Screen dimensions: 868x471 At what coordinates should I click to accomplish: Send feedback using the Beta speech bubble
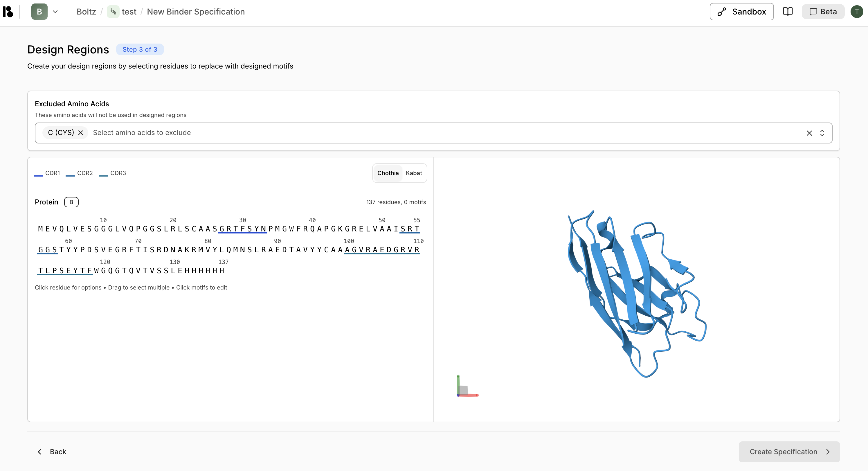point(823,11)
